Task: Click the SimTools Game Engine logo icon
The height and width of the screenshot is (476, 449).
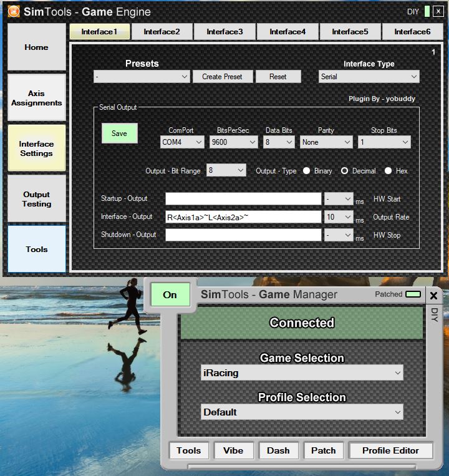Action: pyautogui.click(x=14, y=11)
